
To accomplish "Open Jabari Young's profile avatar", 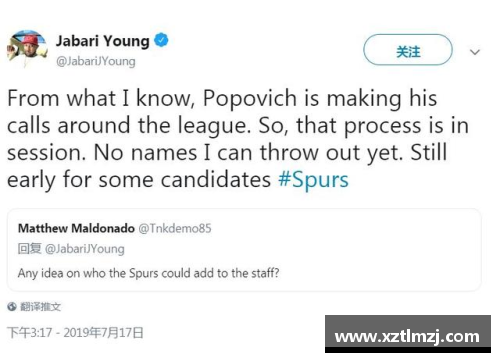I will (x=27, y=48).
